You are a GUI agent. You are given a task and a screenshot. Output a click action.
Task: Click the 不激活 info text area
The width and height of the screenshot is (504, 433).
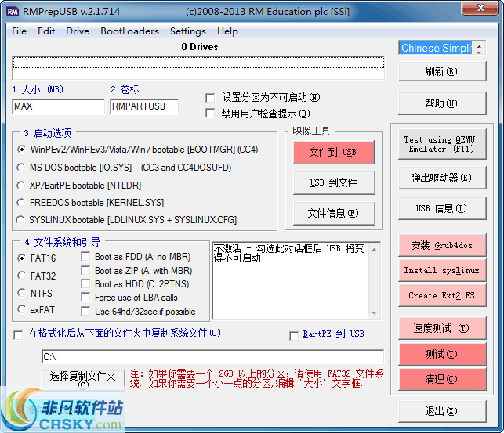coord(290,281)
